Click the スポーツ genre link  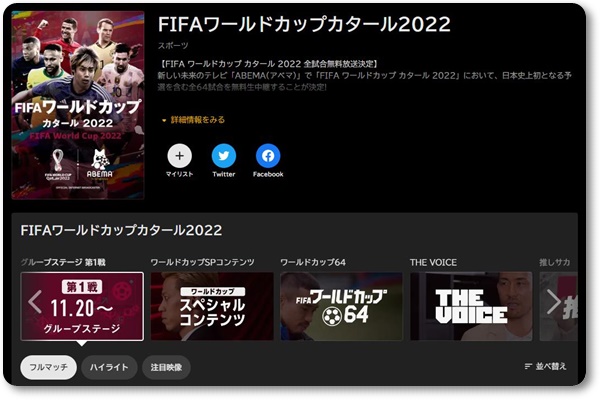click(x=173, y=46)
